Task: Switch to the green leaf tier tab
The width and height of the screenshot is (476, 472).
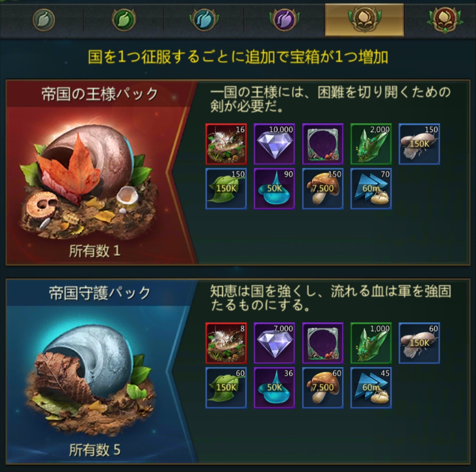Action: click(x=123, y=20)
